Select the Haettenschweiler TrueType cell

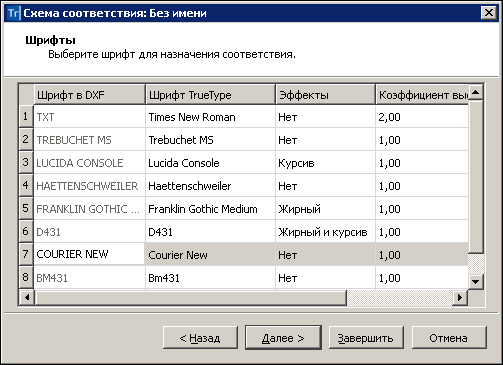pos(210,186)
